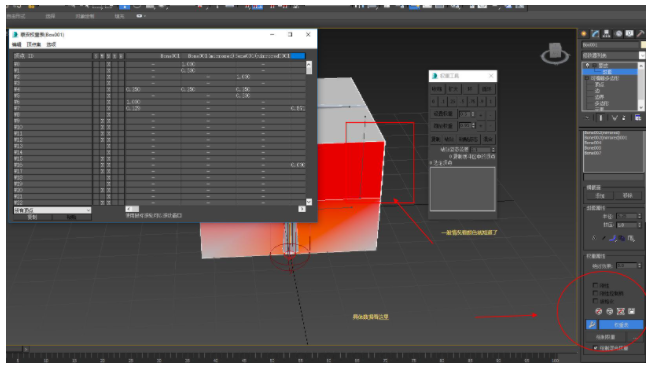Click the third select-excluded-vertices icon
The height and width of the screenshot is (367, 654).
[621, 311]
